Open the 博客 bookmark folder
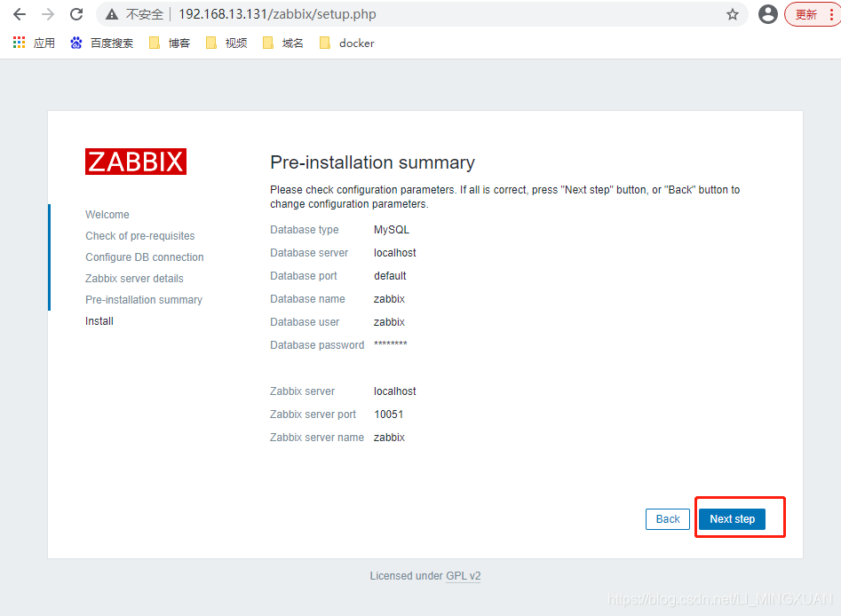841x616 pixels. (x=170, y=43)
